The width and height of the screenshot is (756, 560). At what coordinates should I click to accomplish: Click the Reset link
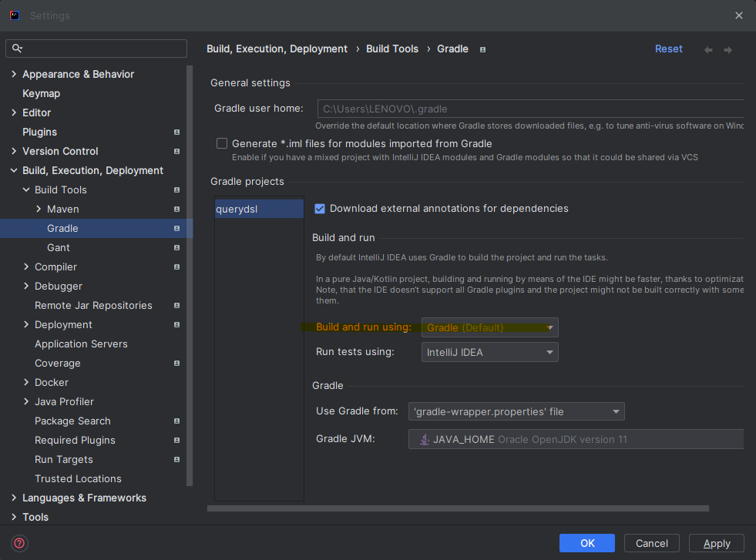point(668,49)
